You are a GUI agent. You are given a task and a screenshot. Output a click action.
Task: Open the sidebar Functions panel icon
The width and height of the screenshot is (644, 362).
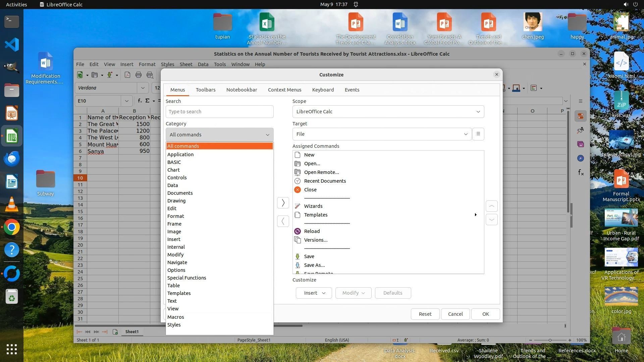pyautogui.click(x=581, y=173)
